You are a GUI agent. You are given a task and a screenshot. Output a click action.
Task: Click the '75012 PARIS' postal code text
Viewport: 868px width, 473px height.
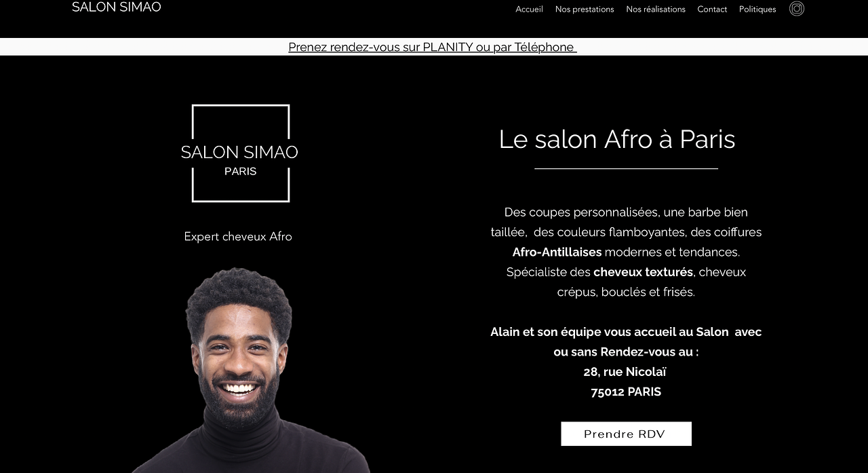tap(626, 392)
